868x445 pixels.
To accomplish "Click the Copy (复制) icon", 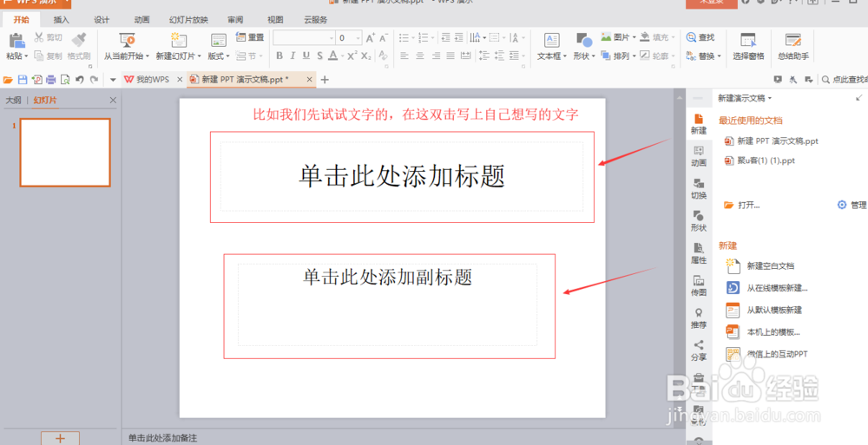I will (39, 56).
